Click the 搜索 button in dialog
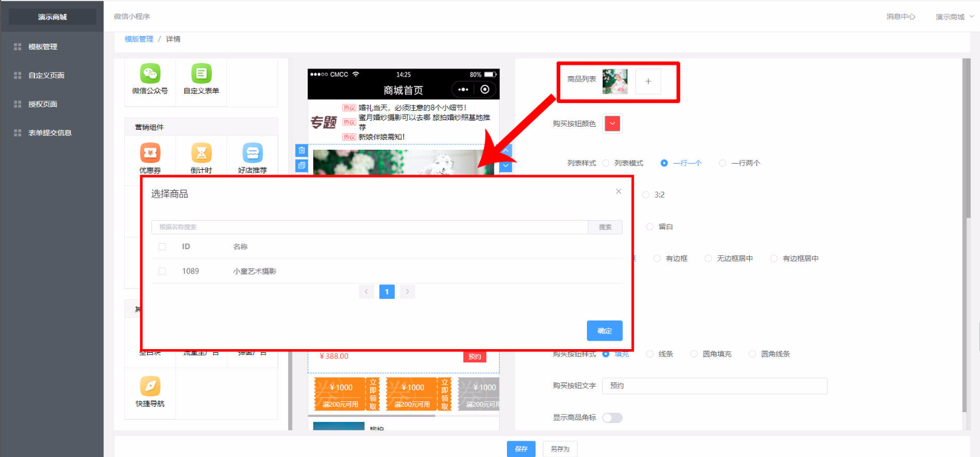The height and width of the screenshot is (457, 980). tap(605, 227)
